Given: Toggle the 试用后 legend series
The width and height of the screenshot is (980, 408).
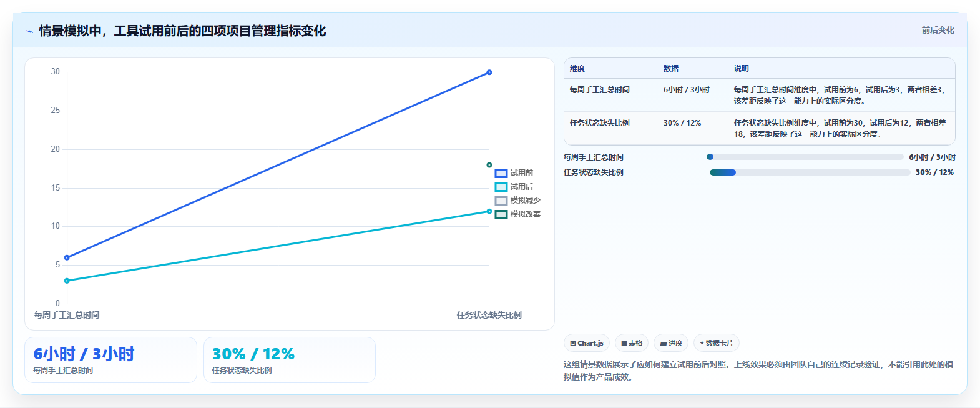Looking at the screenshot, I should (x=514, y=187).
